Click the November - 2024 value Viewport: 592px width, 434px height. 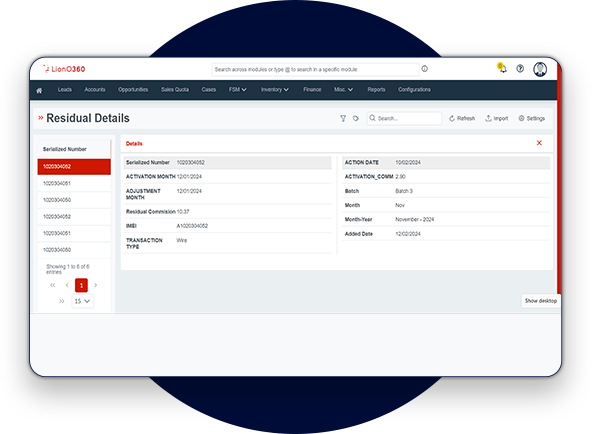[415, 220]
